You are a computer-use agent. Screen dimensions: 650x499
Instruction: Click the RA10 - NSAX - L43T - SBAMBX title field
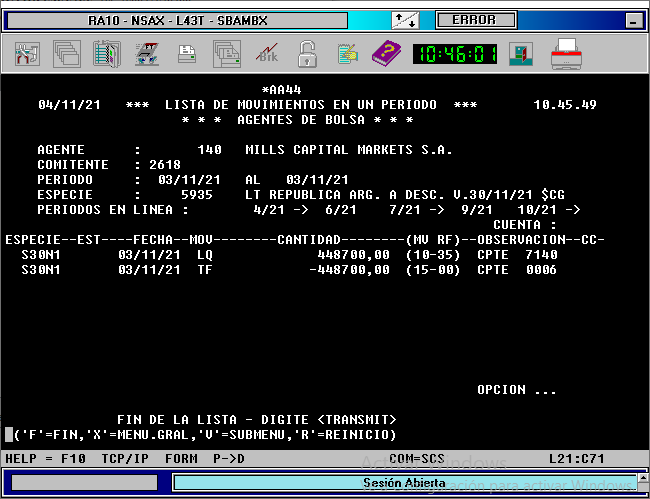click(177, 20)
